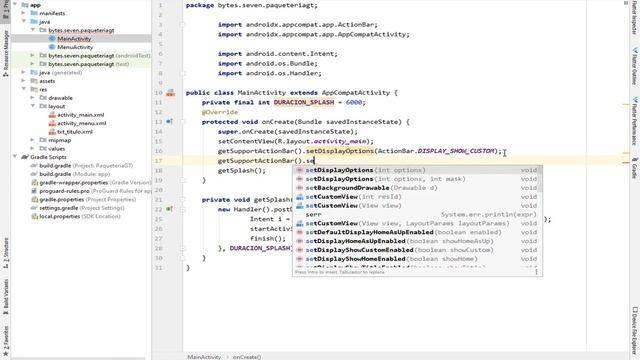640x360 pixels.
Task: Select the txt_titulo.xml layout file
Action: (x=75, y=132)
